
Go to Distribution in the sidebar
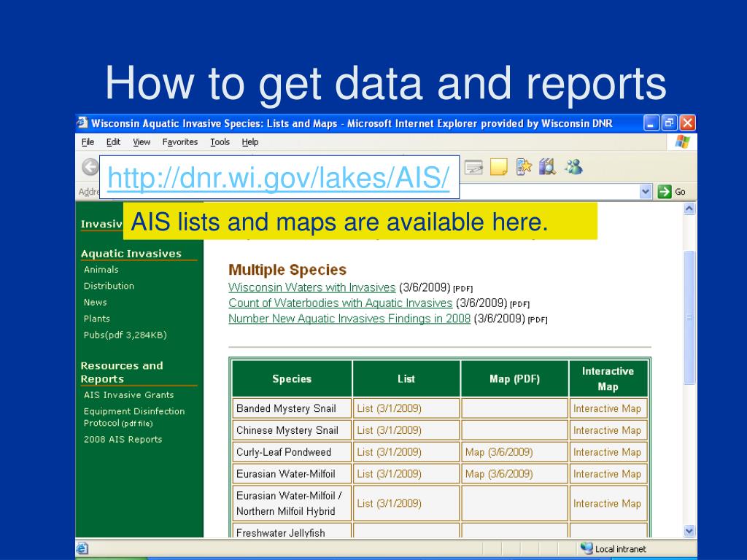tap(109, 286)
